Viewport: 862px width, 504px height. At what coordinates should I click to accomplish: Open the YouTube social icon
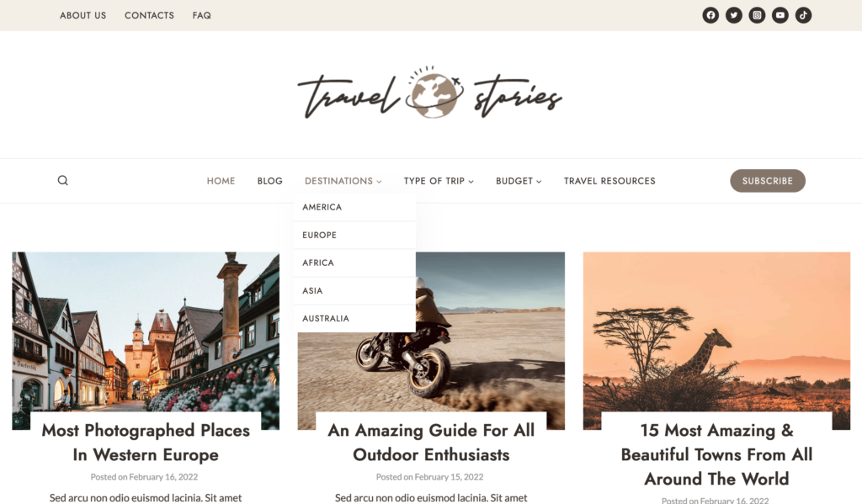coord(780,15)
